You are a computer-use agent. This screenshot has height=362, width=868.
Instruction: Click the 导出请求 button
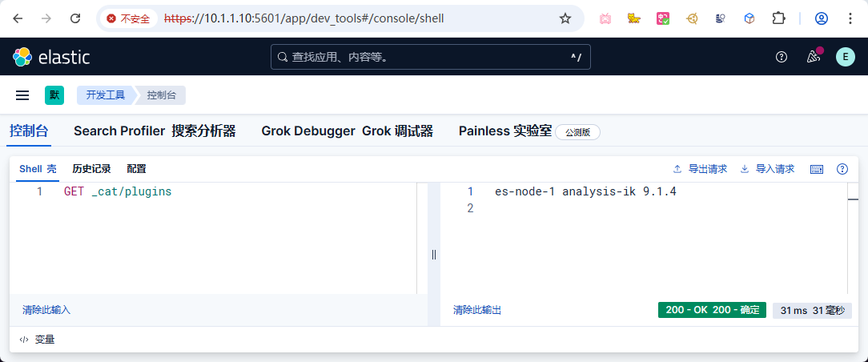(x=700, y=169)
